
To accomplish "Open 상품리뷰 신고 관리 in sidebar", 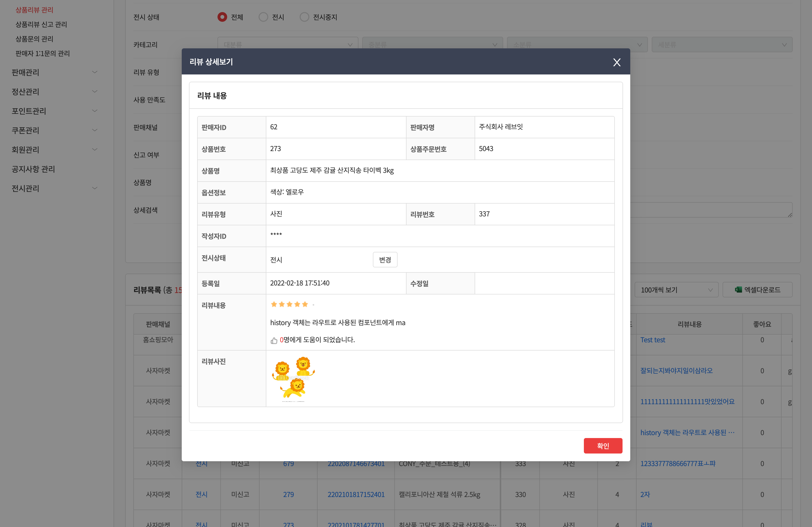I will (41, 24).
